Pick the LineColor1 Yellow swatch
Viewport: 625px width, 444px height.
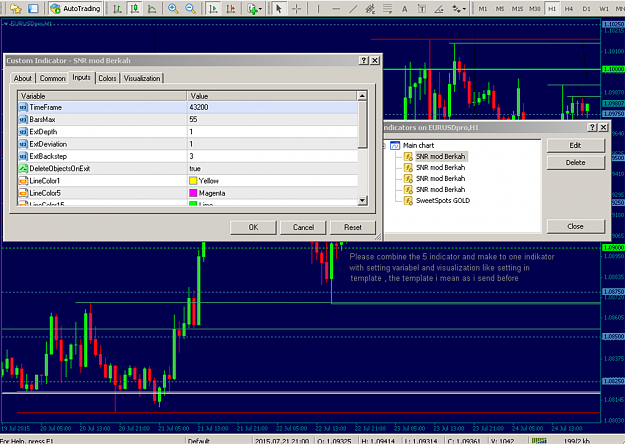[x=193, y=181]
